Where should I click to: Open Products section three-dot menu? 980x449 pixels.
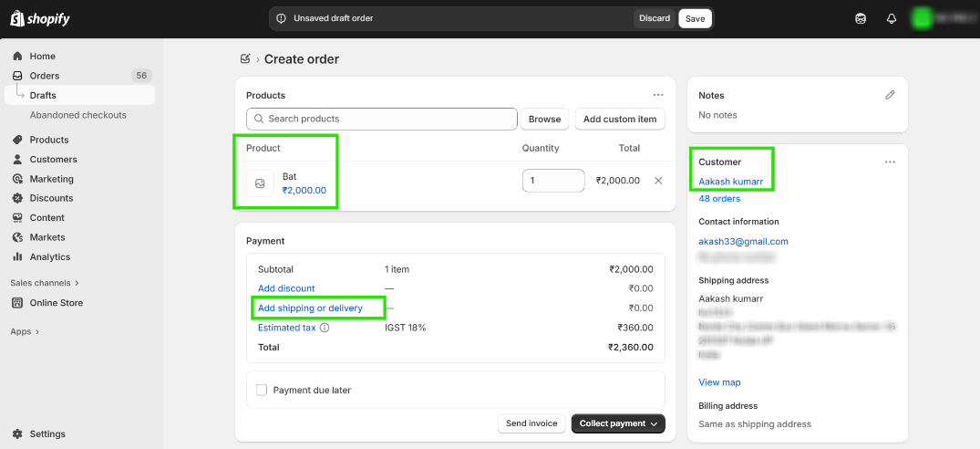point(658,95)
